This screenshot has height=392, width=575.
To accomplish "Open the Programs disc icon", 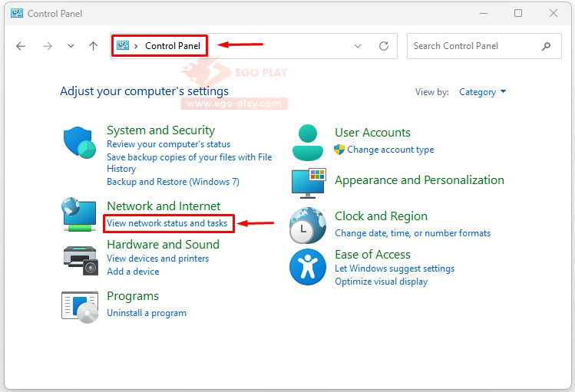I will [x=80, y=307].
